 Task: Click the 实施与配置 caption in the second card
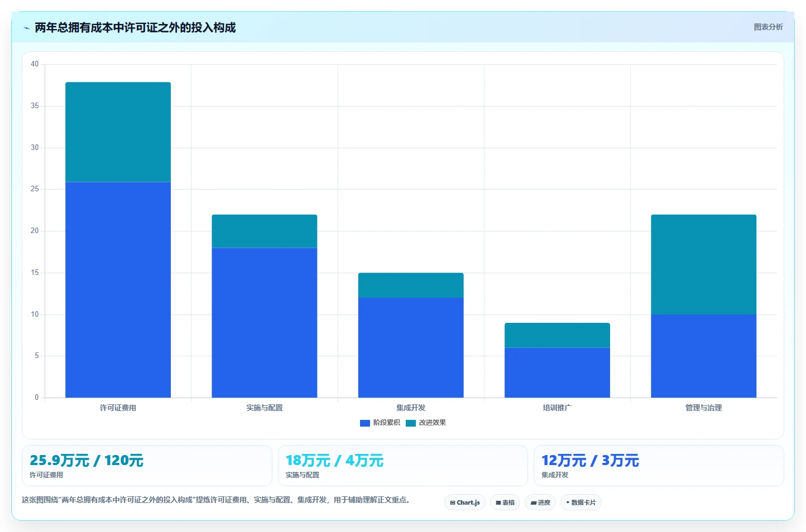click(303, 475)
